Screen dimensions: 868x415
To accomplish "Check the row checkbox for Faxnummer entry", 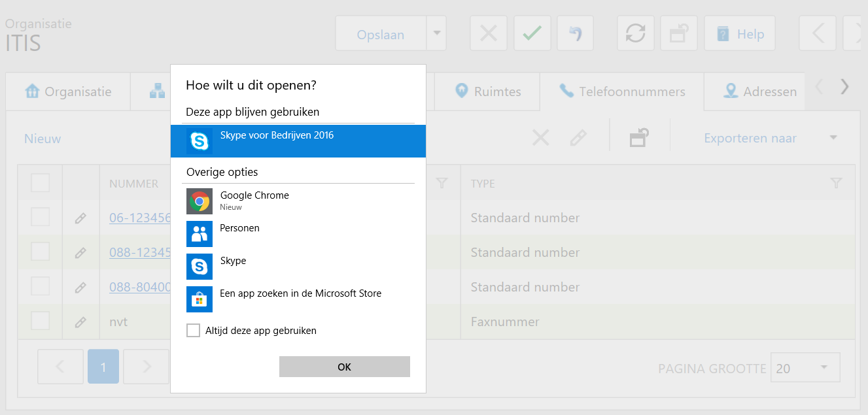I will [41, 321].
